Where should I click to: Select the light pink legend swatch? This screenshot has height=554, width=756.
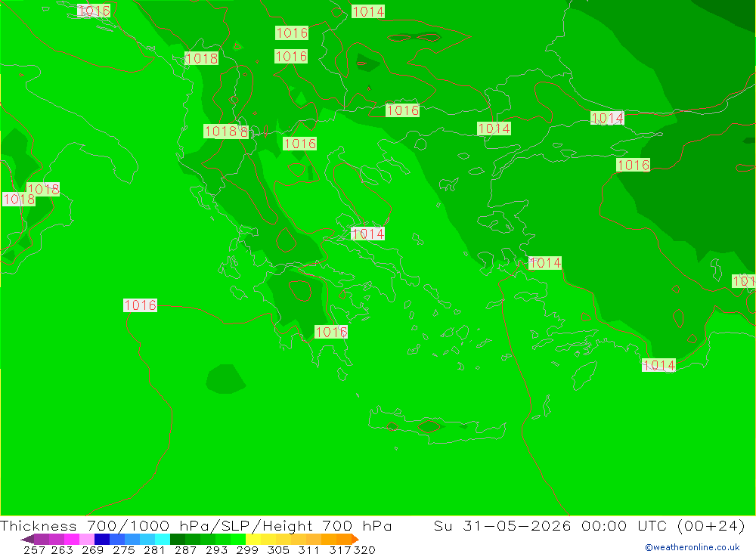pyautogui.click(x=87, y=539)
